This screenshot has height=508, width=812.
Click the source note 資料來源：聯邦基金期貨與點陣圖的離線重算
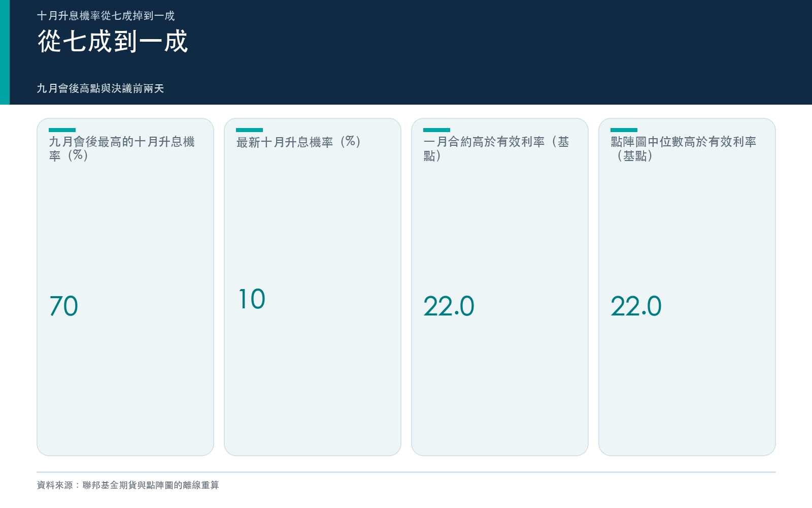point(128,485)
